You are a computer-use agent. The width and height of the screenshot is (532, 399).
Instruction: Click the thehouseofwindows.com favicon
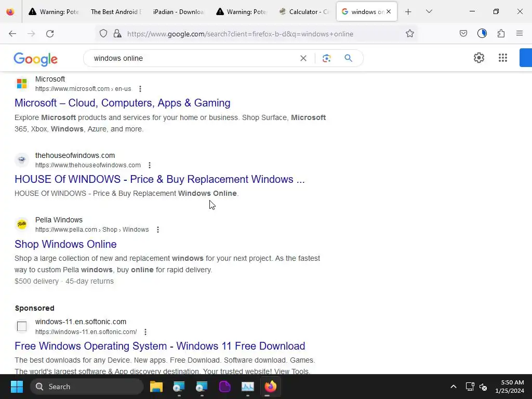[22, 159]
